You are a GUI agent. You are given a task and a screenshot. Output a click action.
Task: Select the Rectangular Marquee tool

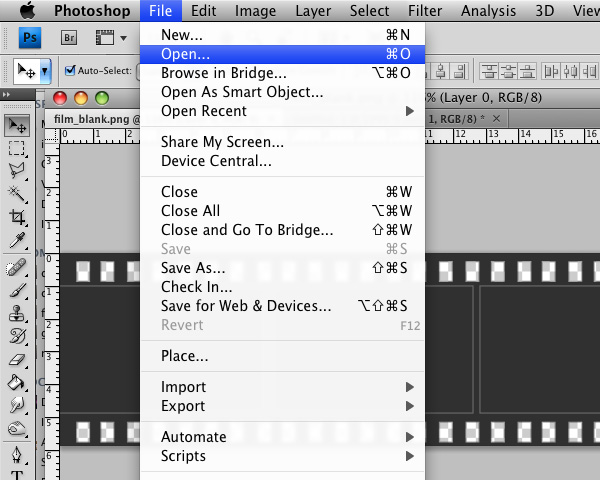coord(17,148)
